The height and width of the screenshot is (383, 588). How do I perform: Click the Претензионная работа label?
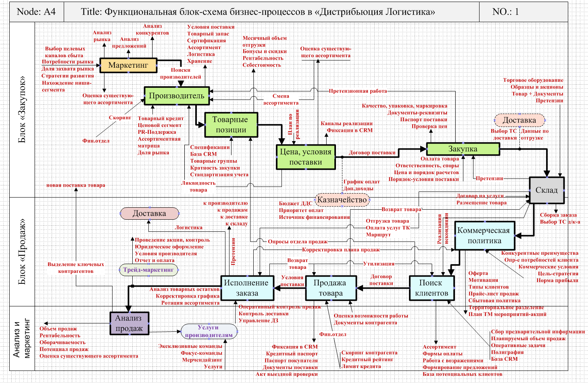(x=358, y=91)
